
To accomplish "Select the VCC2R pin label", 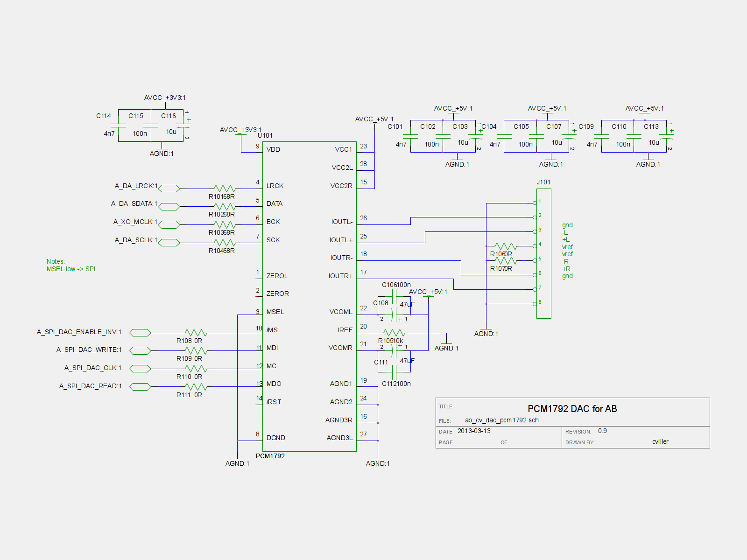I will coord(341,186).
